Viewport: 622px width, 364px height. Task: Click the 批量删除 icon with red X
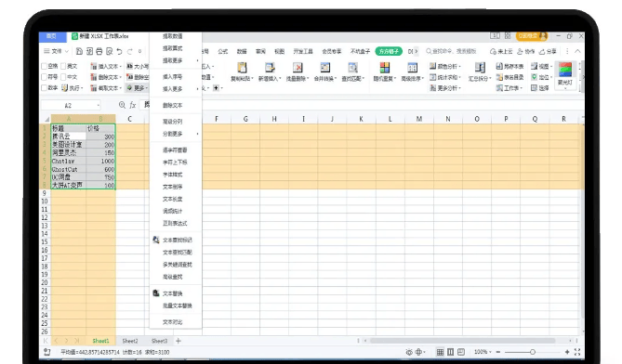pos(298,68)
